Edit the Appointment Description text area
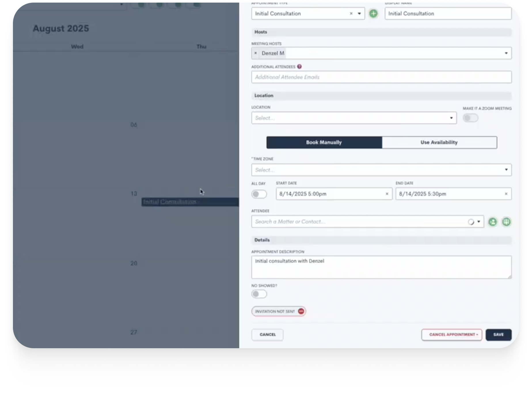The height and width of the screenshot is (394, 532). tap(381, 267)
